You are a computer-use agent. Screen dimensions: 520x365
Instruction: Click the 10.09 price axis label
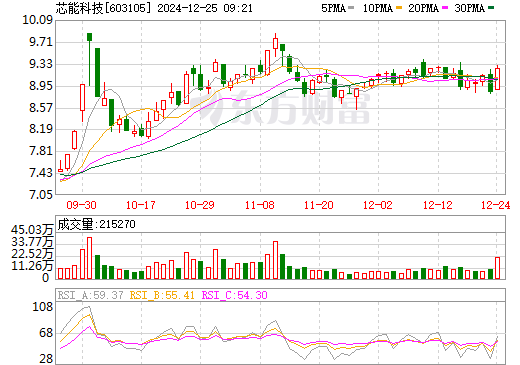[38, 20]
